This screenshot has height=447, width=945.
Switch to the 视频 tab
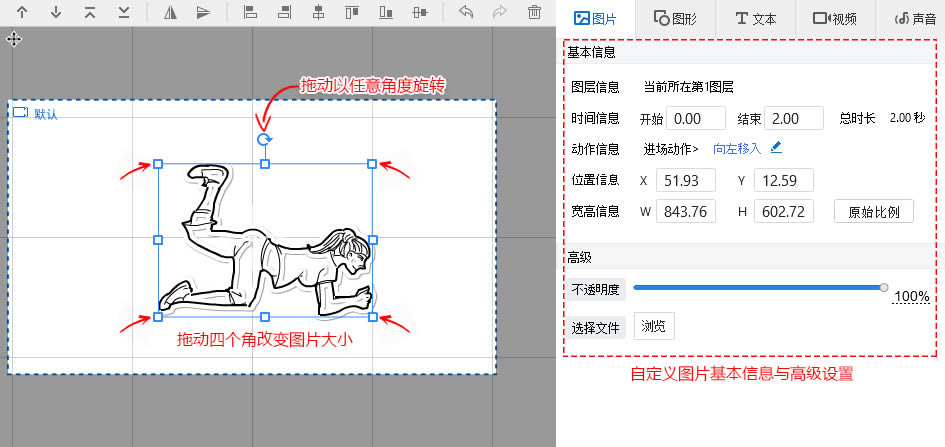[x=835, y=19]
